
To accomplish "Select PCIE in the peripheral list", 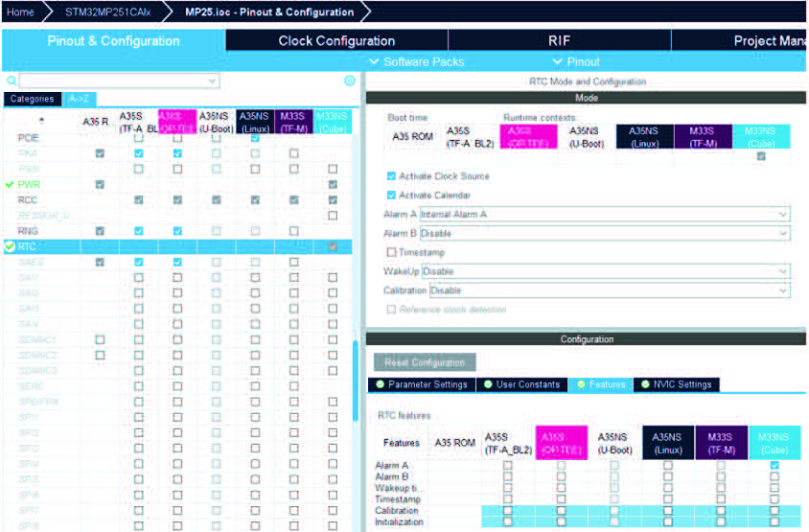I will pyautogui.click(x=29, y=138).
